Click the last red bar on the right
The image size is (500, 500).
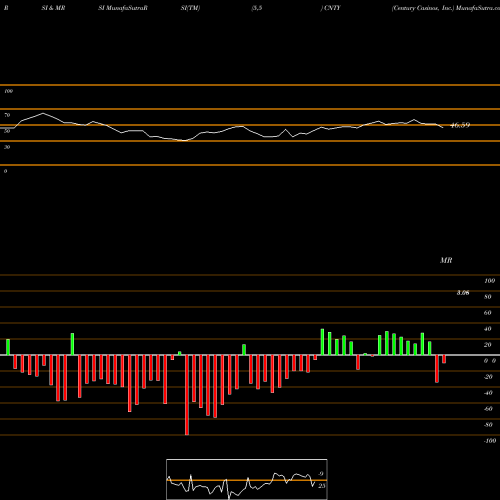coord(444,359)
